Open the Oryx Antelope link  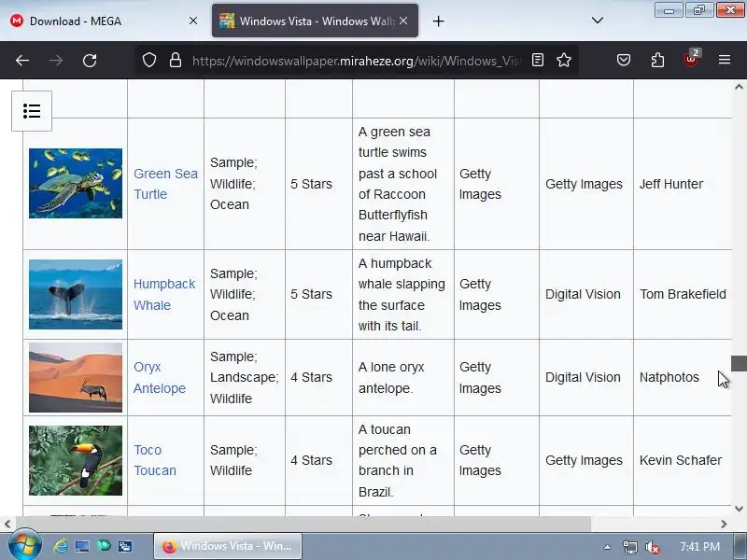(160, 378)
